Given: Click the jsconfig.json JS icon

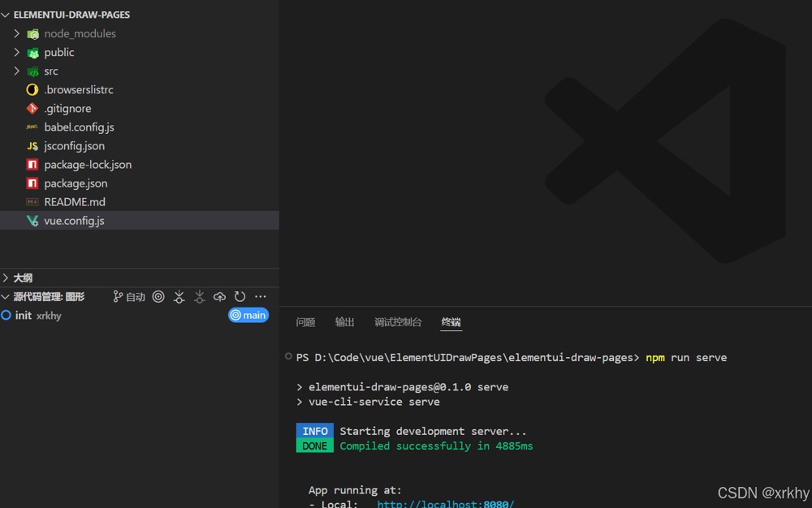Looking at the screenshot, I should tap(32, 146).
